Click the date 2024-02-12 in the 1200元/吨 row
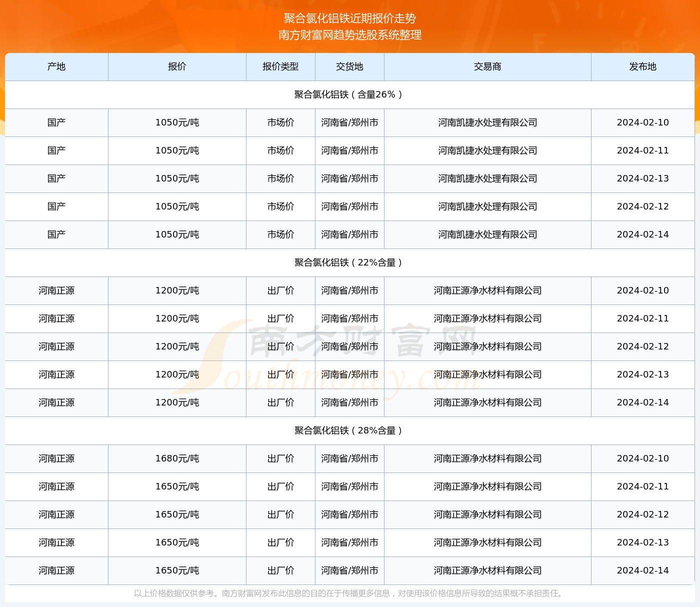Image resolution: width=700 pixels, height=607 pixels. 643,346
